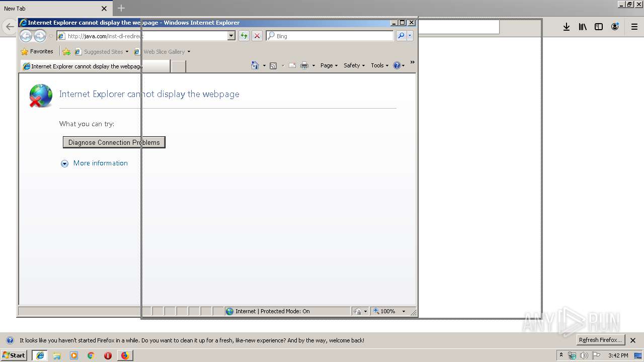644x362 pixels.
Task: Click the Firefox address bar
Action: (x=459, y=27)
